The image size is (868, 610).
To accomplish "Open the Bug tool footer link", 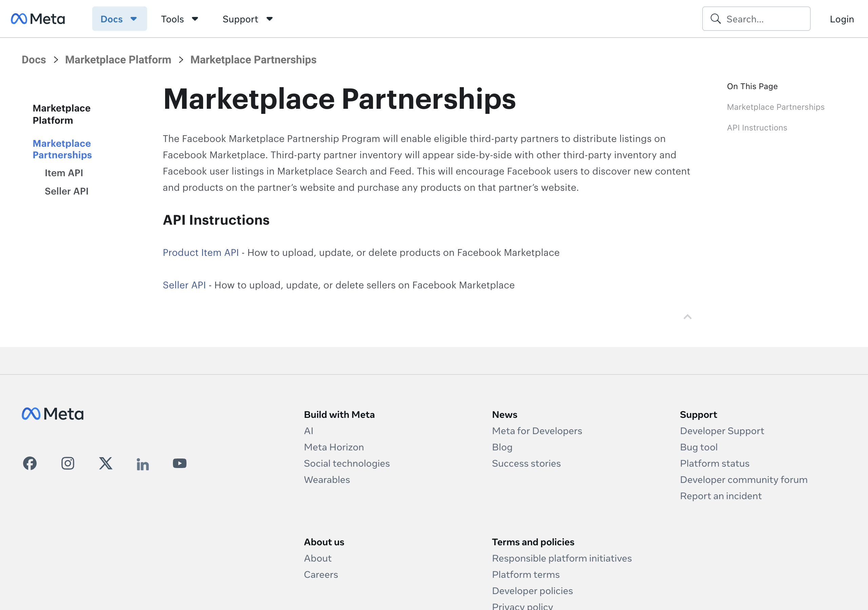I will coord(698,447).
